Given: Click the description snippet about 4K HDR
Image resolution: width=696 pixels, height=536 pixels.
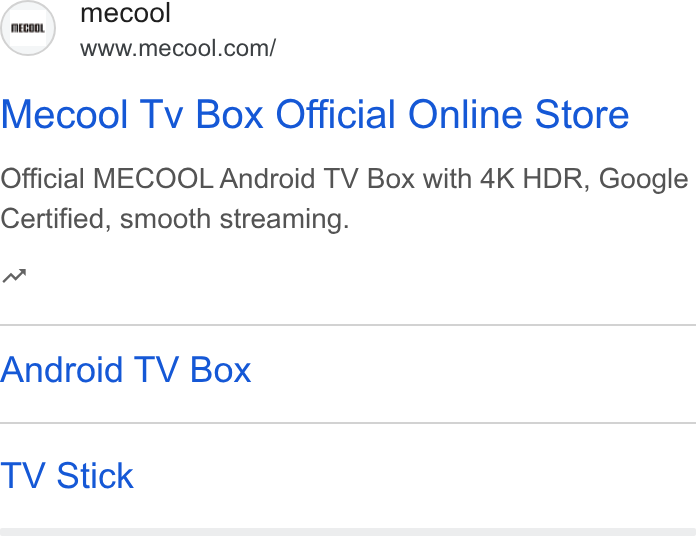Looking at the screenshot, I should click(344, 199).
